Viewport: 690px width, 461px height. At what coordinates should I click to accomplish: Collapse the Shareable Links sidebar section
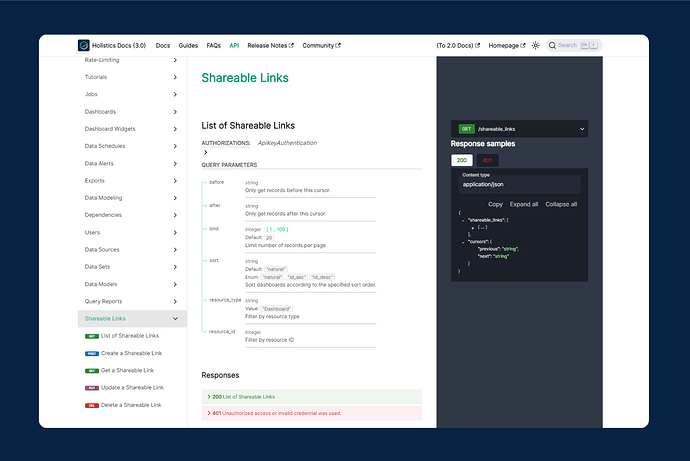pos(175,318)
